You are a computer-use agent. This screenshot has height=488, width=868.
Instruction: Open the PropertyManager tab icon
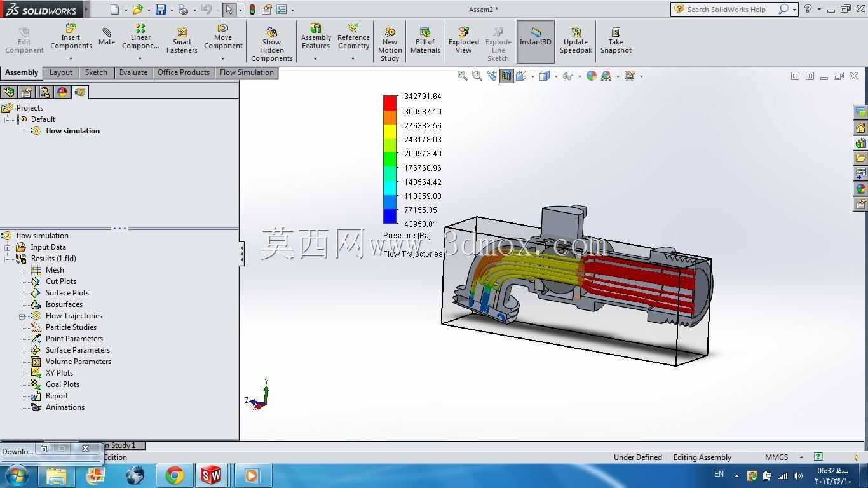coord(27,92)
